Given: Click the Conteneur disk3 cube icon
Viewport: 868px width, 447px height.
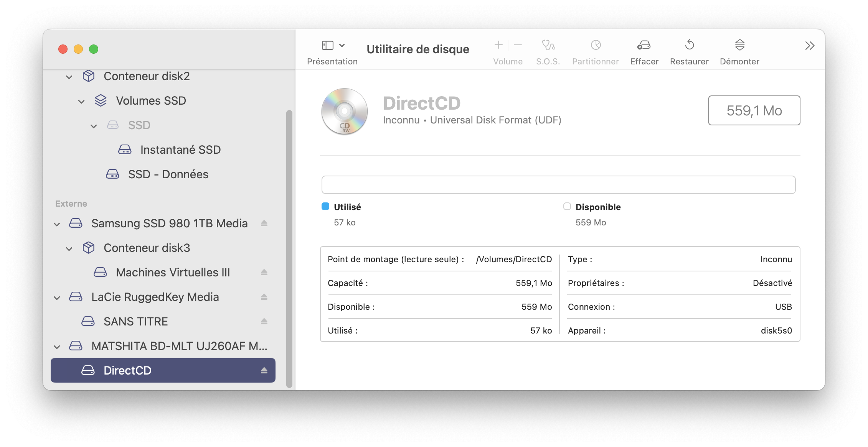Looking at the screenshot, I should pos(89,248).
